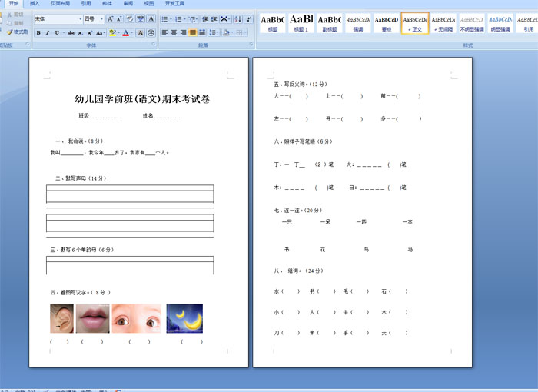This screenshot has width=538, height=392.
Task: Toggle italic formatting
Action: pos(48,32)
